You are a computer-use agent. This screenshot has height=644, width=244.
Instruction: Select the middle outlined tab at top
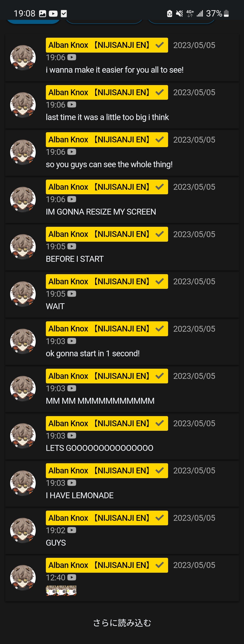(x=104, y=22)
